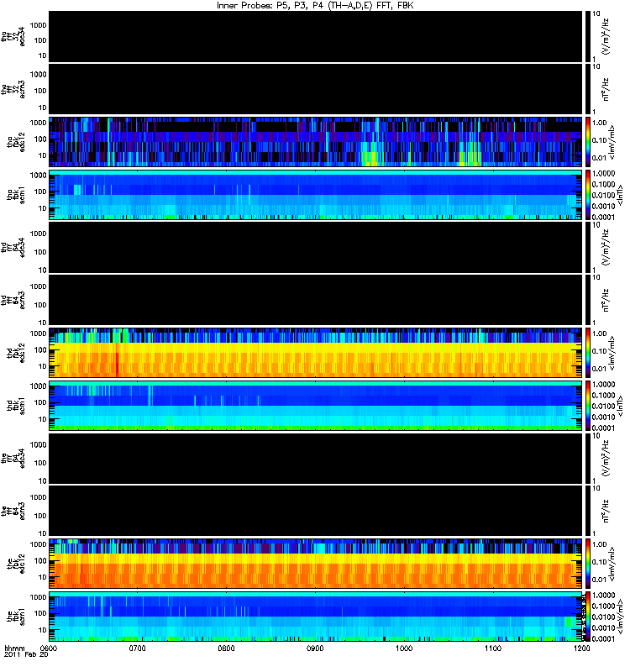The width and height of the screenshot is (630, 672).
Task: Select the 'tha fbk edc12' axis label
Action: coord(16,141)
